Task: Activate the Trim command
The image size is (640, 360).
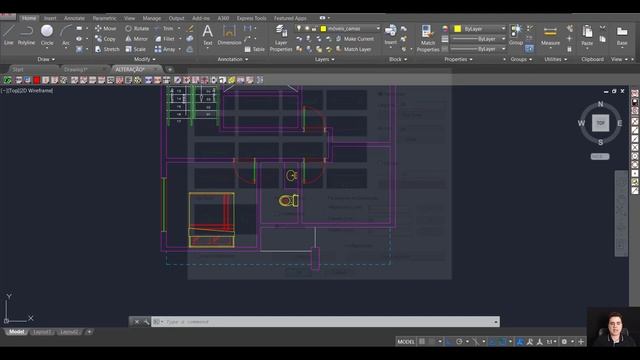Action: 164,29
